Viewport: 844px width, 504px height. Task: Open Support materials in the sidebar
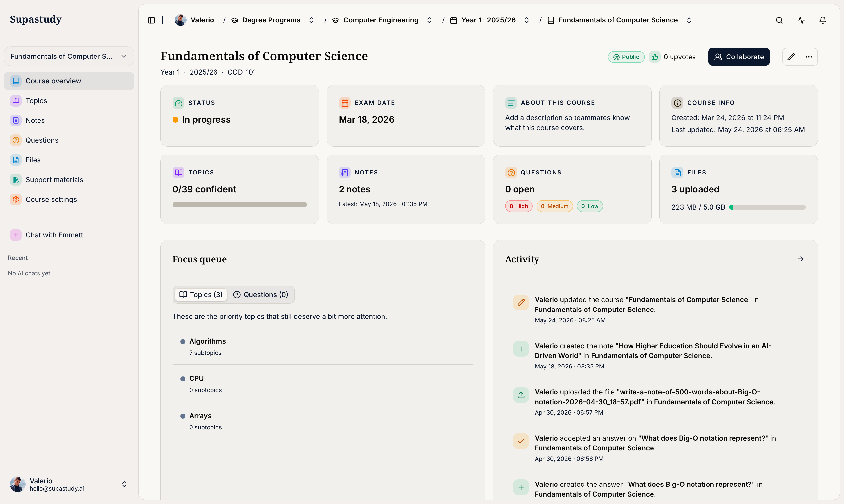pyautogui.click(x=69, y=180)
